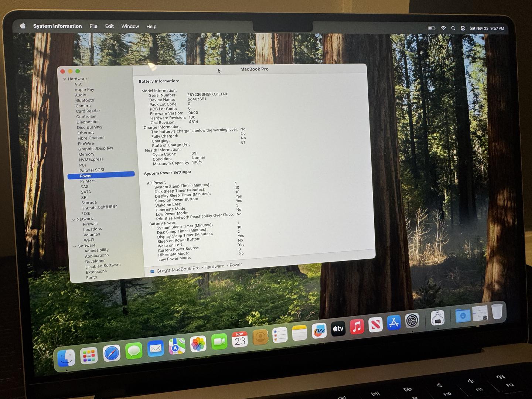Click the battery status icon
532x399 pixels.
(x=431, y=28)
